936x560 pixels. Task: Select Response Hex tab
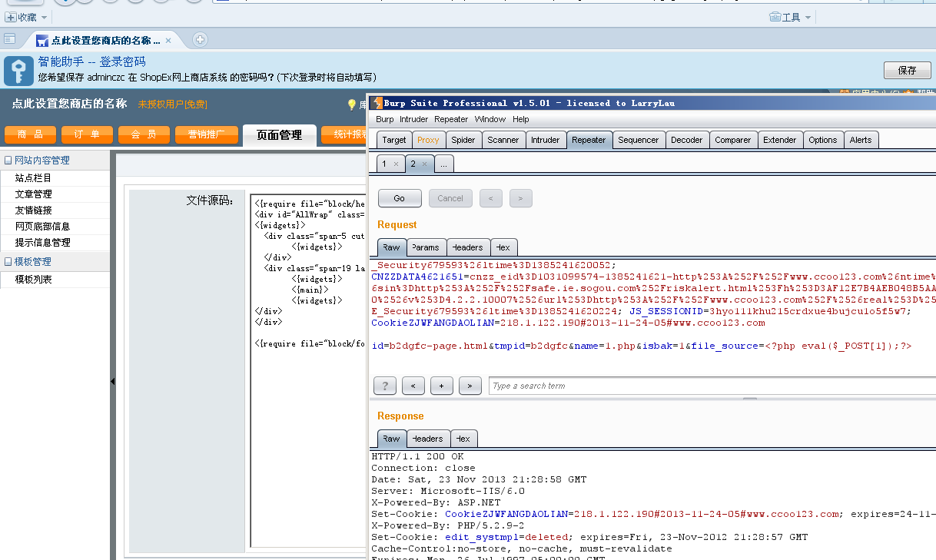pyautogui.click(x=463, y=439)
